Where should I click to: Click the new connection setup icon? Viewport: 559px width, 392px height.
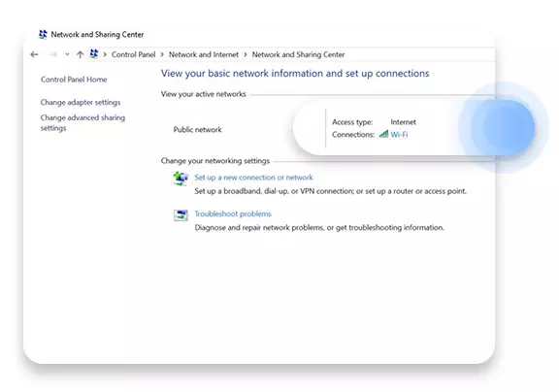click(x=181, y=179)
